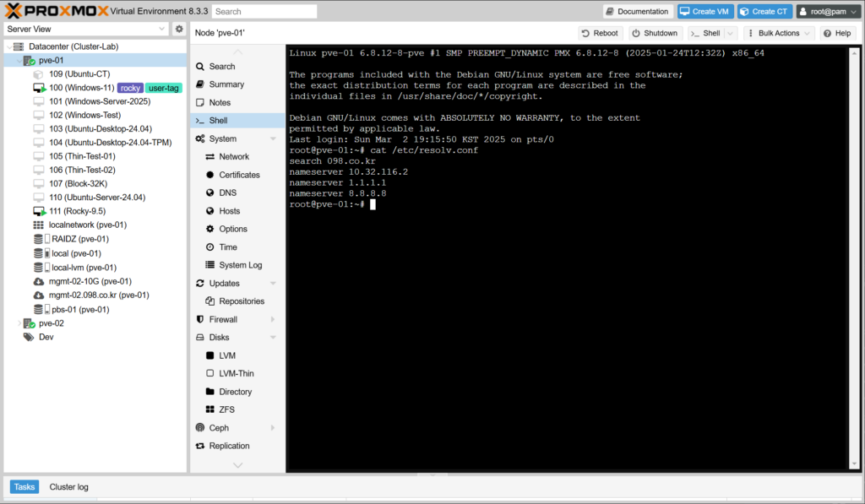Go to the DNS settings page
The image size is (865, 504).
pos(227,192)
